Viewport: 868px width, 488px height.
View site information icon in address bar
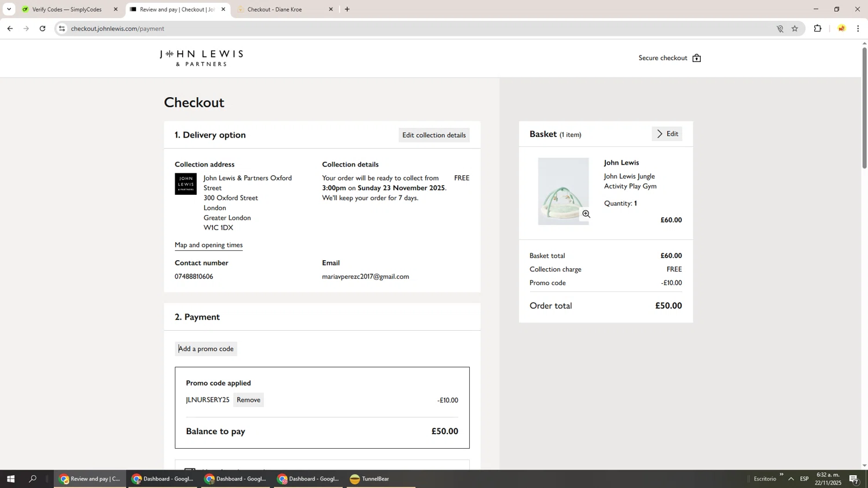pyautogui.click(x=62, y=28)
